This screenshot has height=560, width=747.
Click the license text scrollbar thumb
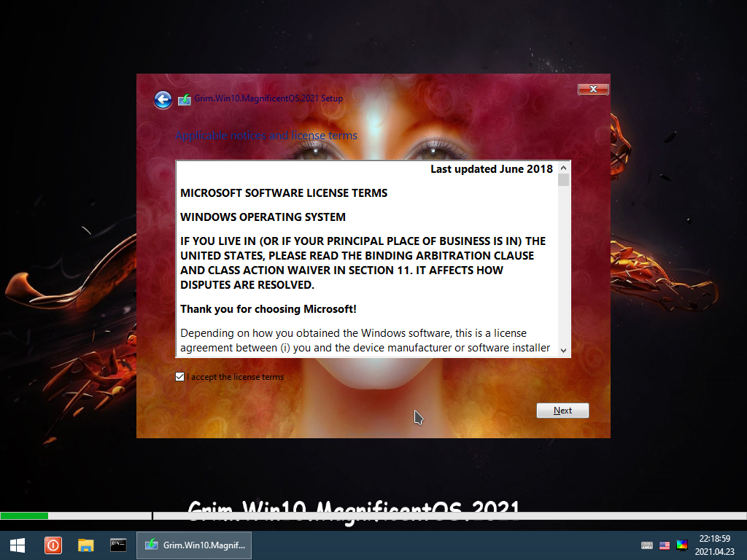click(x=564, y=180)
